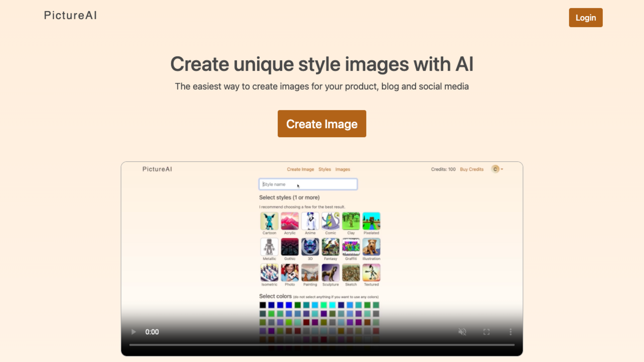Pick the black color swatch
This screenshot has height=362, width=644.
pos(262,305)
